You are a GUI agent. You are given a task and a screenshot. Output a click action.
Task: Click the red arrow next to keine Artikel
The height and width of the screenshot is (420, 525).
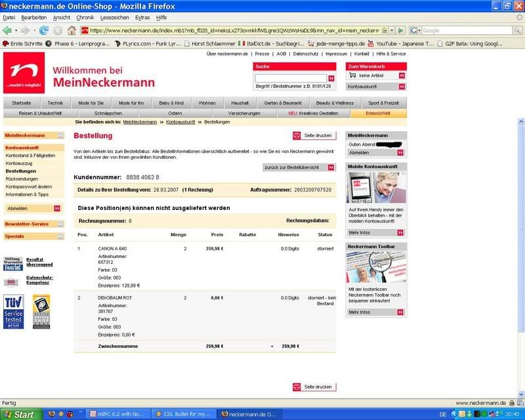(402, 75)
